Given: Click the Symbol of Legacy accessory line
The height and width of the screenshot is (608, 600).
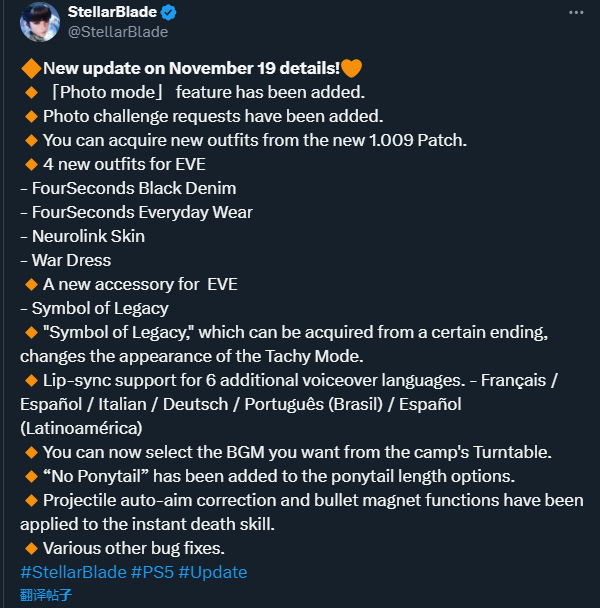Looking at the screenshot, I should [x=94, y=309].
